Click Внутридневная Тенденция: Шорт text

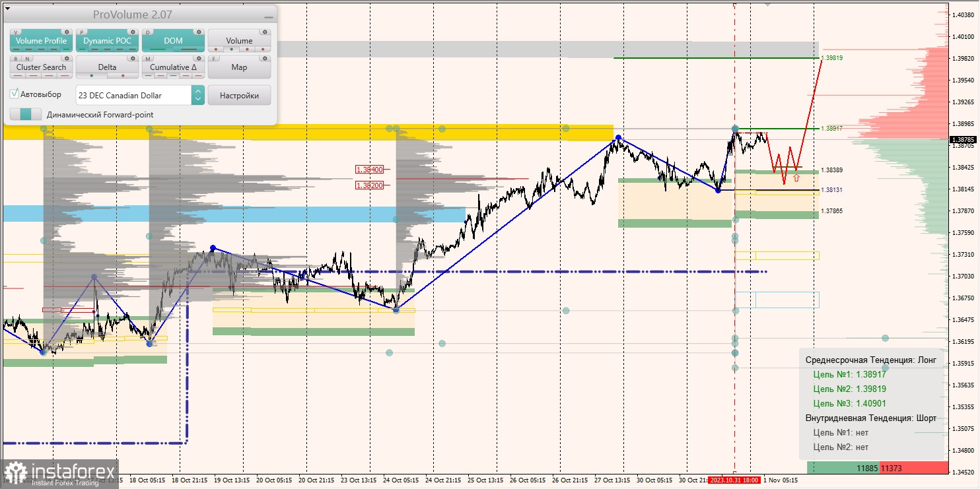click(871, 418)
